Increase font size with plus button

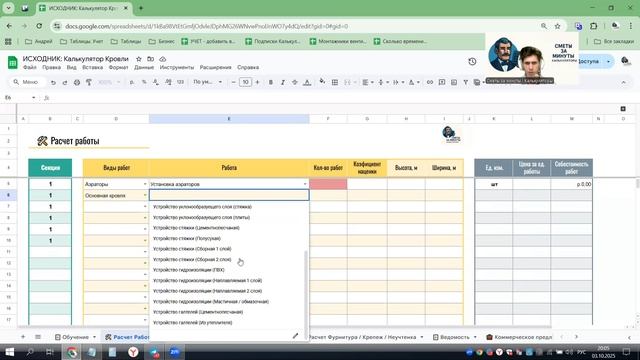257,82
